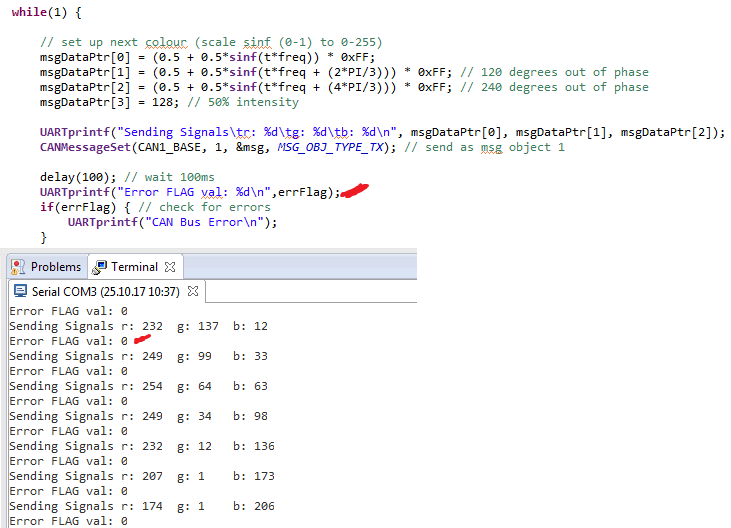This screenshot has width=731, height=528.
Task: Click the UARTprintf 'Sending Signals' code line
Action: (x=382, y=132)
